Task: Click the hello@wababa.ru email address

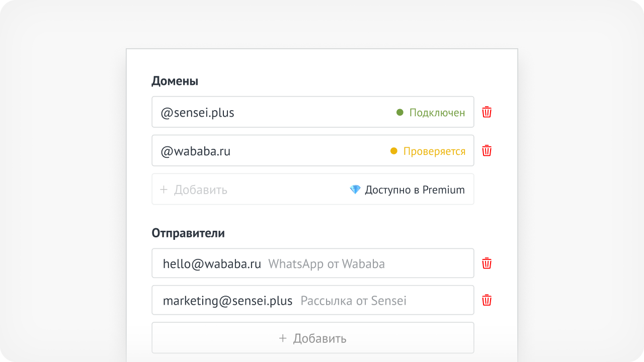Action: tap(212, 263)
